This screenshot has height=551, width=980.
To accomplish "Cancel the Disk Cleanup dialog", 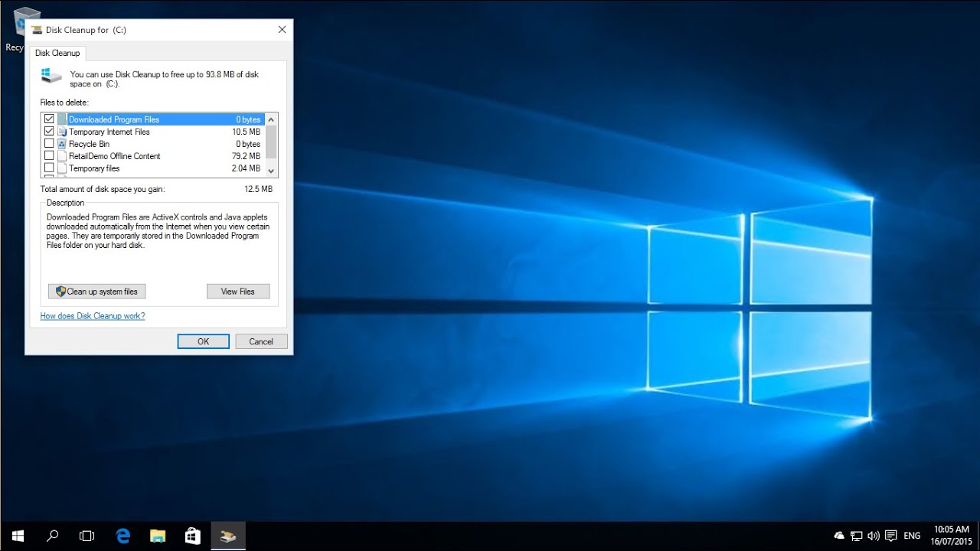I will coord(261,341).
